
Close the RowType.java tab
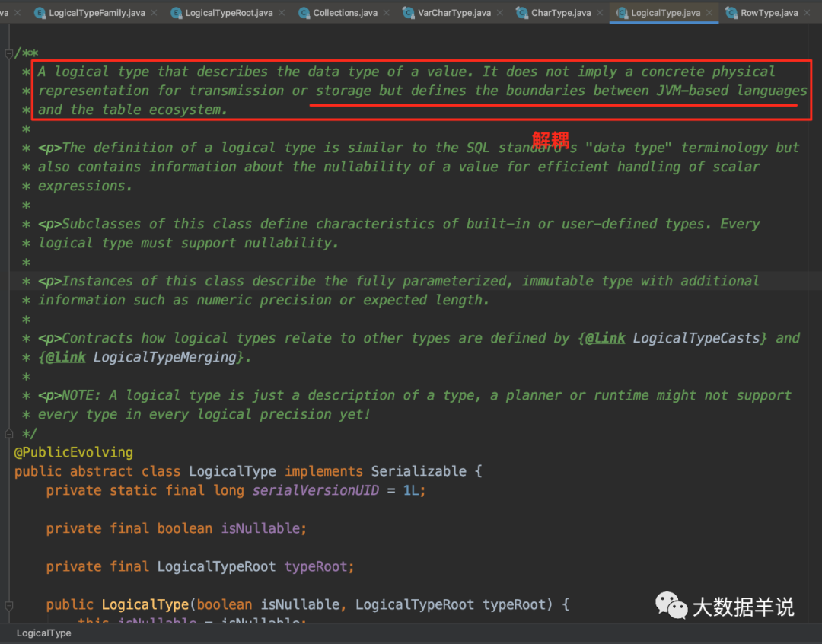[x=807, y=13]
